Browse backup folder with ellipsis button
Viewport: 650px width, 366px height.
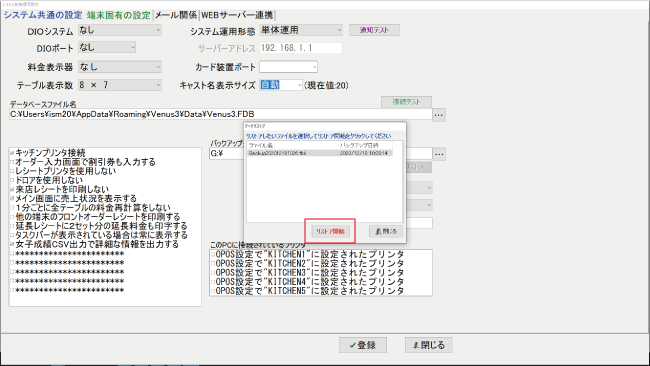[439, 154]
